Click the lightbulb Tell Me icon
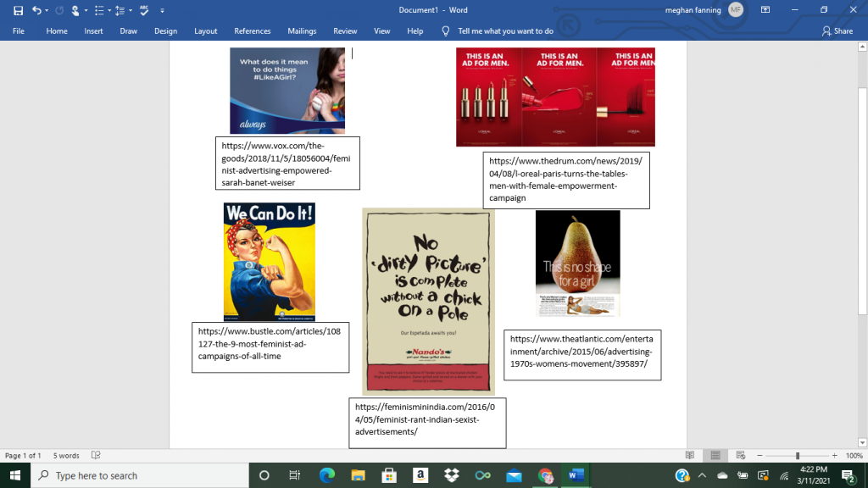This screenshot has width=868, height=488. click(x=446, y=31)
